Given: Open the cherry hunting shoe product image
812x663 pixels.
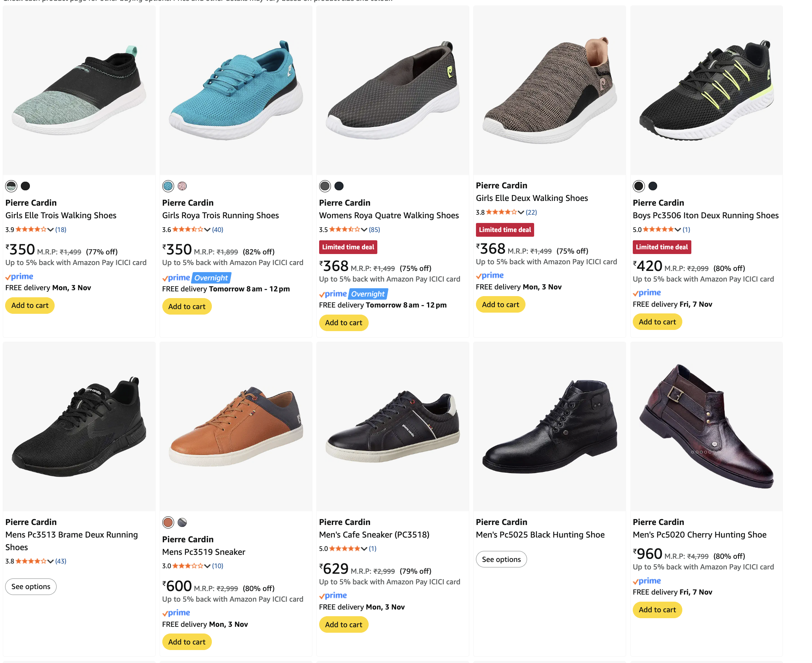Looking at the screenshot, I should click(706, 427).
